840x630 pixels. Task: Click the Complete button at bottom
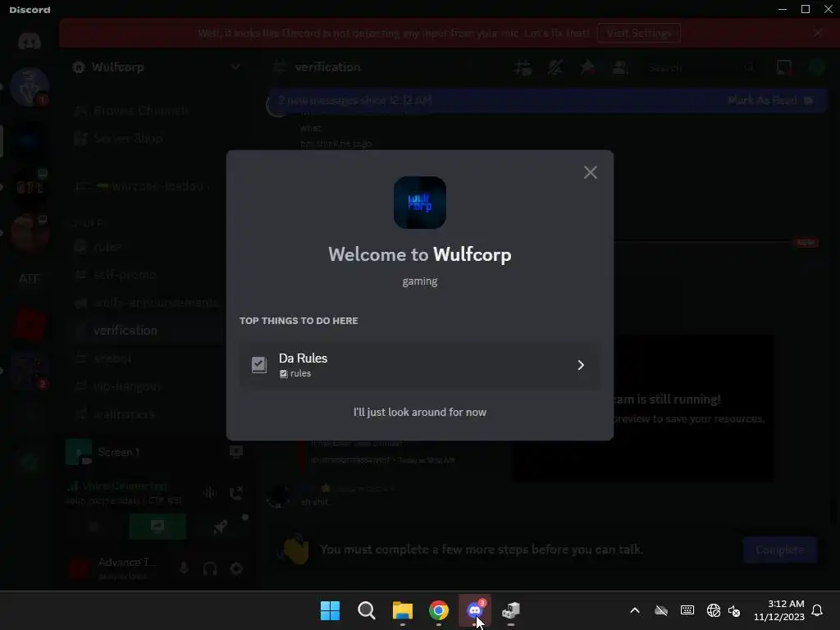[x=779, y=550]
